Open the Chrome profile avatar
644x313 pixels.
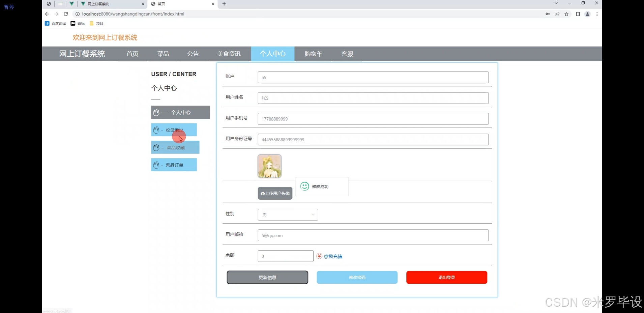coord(587,14)
